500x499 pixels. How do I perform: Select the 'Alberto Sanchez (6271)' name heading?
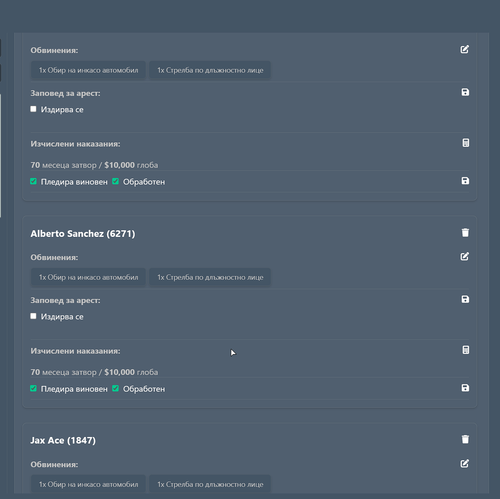click(x=83, y=234)
